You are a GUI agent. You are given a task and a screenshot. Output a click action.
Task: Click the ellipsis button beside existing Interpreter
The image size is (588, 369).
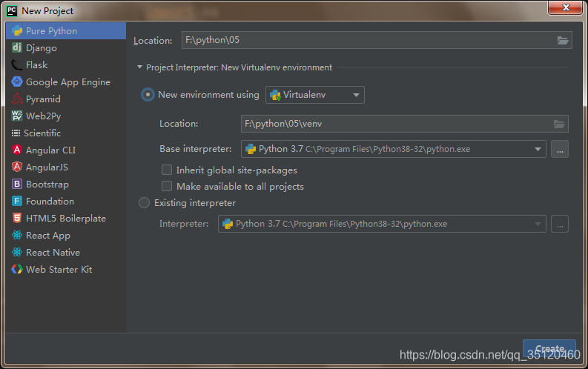(x=560, y=224)
